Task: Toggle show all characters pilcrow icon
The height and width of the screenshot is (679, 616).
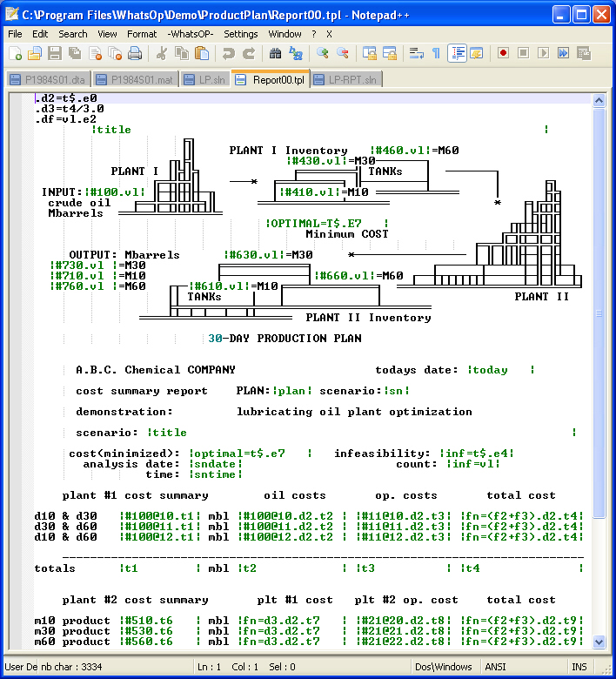Action: [437, 54]
